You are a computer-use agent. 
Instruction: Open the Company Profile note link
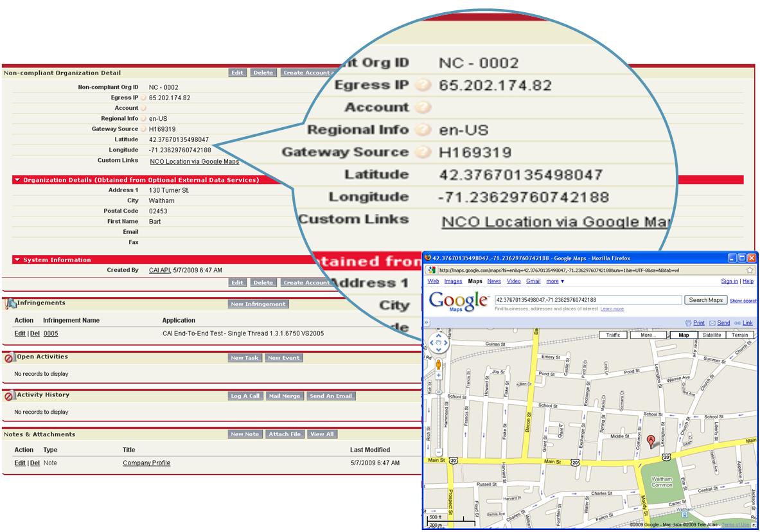point(146,463)
